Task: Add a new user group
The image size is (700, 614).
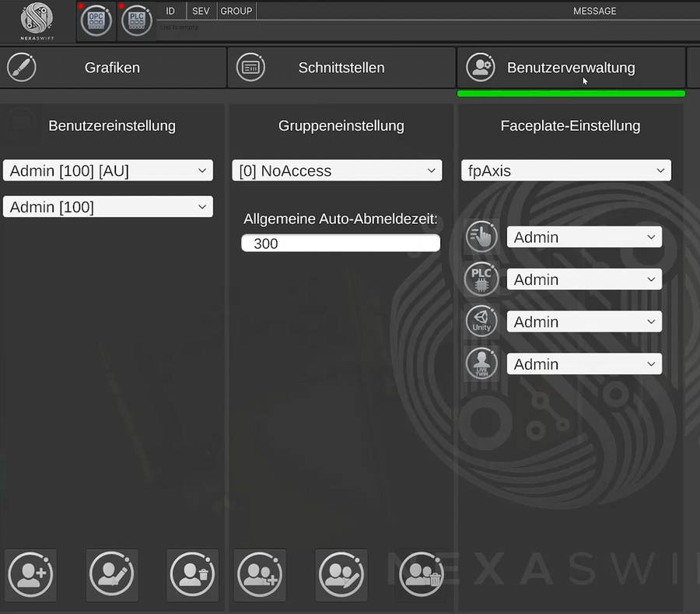Action: pos(260,575)
